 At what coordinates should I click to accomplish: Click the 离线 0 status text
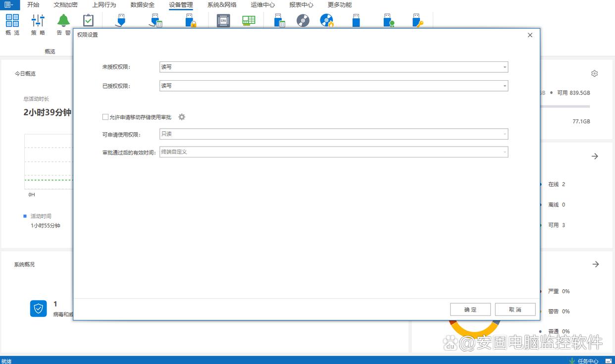[x=557, y=205]
